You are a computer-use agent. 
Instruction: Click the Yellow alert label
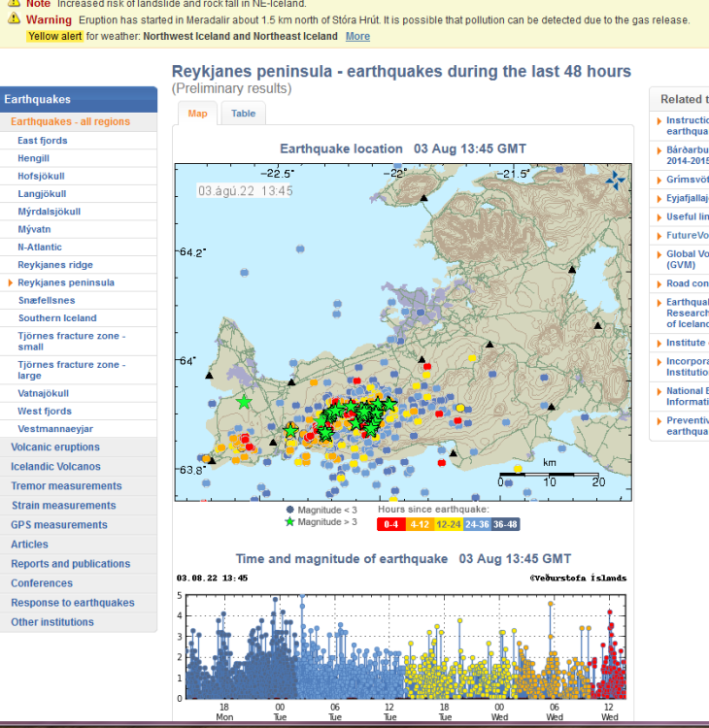point(54,36)
